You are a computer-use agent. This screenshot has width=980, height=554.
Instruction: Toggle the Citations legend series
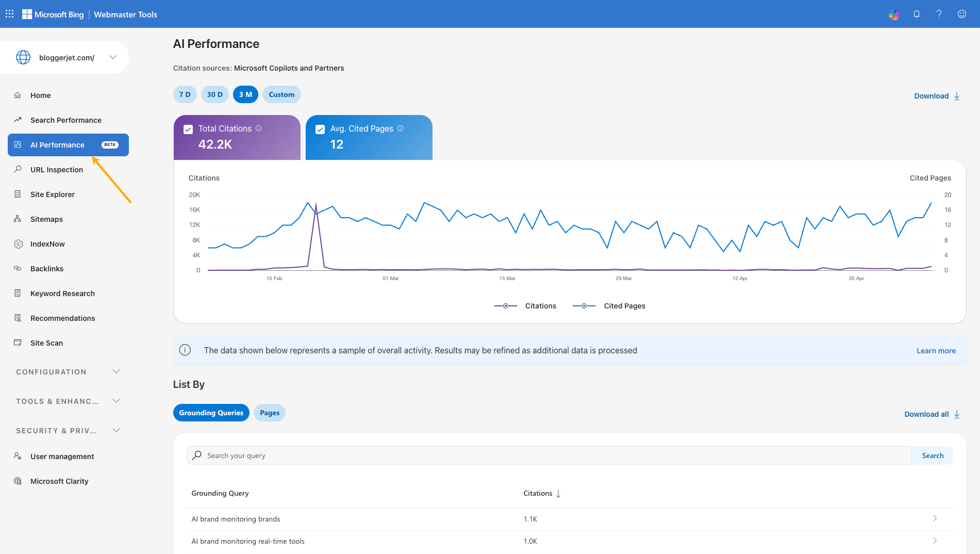pyautogui.click(x=525, y=306)
